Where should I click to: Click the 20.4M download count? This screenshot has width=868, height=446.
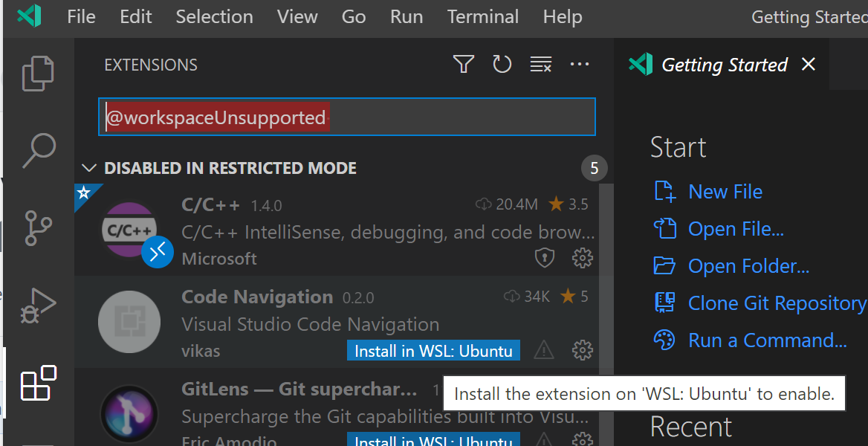coord(507,204)
